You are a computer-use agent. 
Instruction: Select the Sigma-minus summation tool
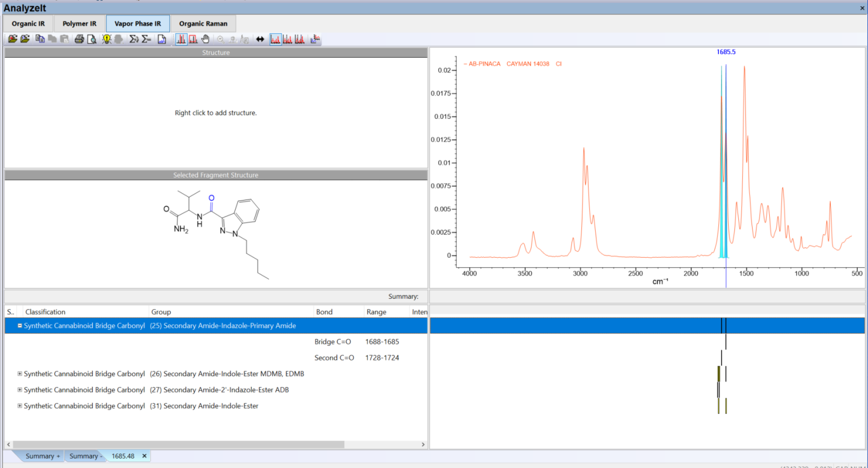click(146, 39)
